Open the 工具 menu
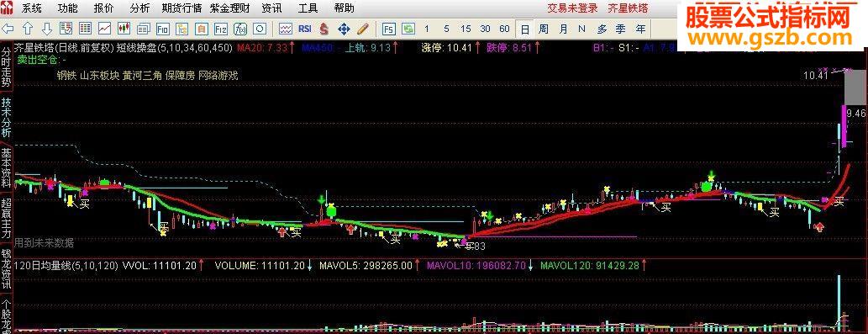The width and height of the screenshot is (868, 334). (x=308, y=8)
